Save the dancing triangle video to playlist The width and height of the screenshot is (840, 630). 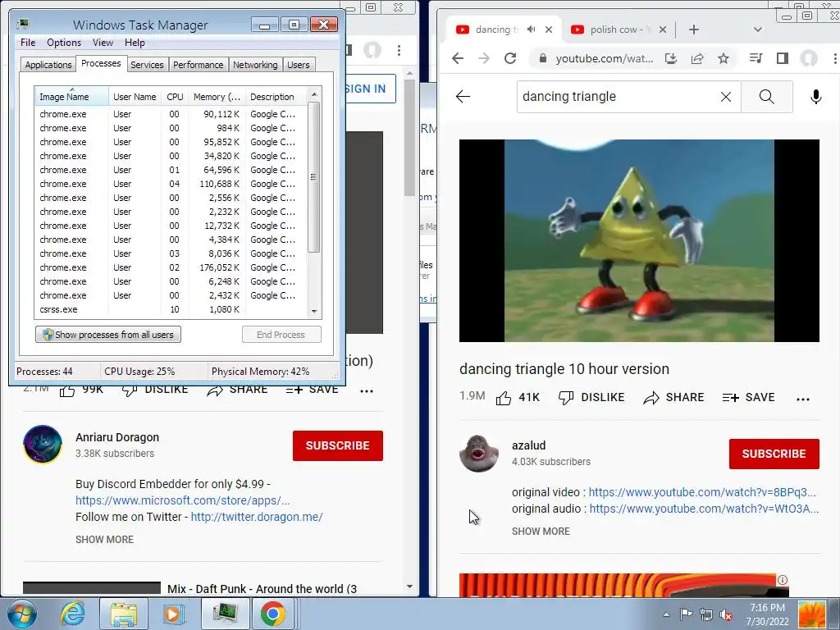(x=748, y=398)
